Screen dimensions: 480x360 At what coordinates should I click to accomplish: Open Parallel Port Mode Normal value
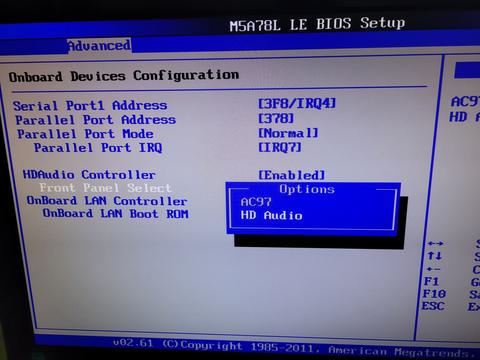pyautogui.click(x=288, y=133)
